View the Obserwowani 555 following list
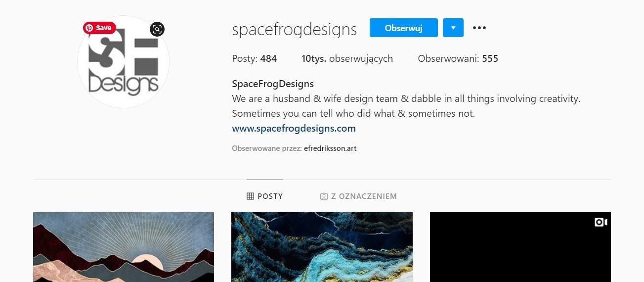 pos(458,59)
